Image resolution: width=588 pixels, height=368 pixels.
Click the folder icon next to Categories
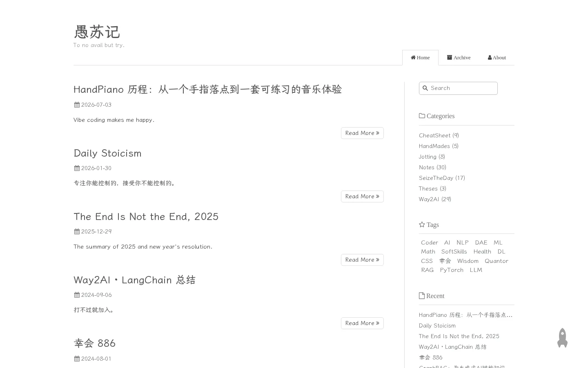(x=422, y=116)
